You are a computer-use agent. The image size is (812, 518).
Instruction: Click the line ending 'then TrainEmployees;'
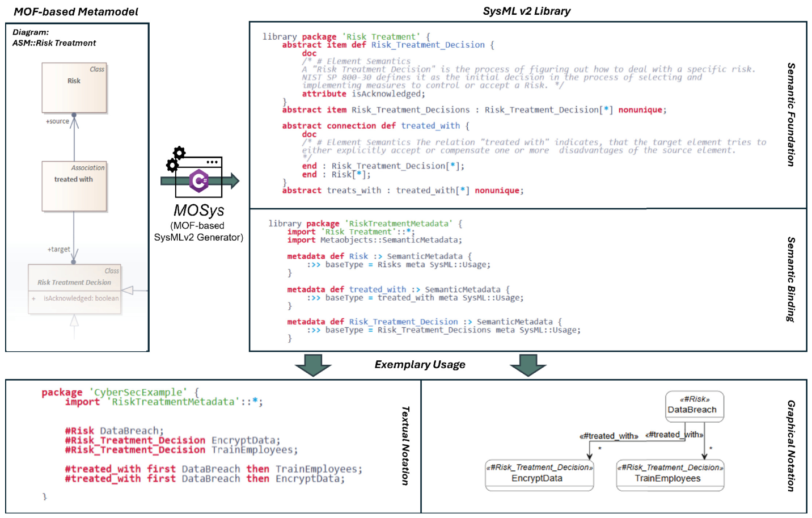point(213,469)
